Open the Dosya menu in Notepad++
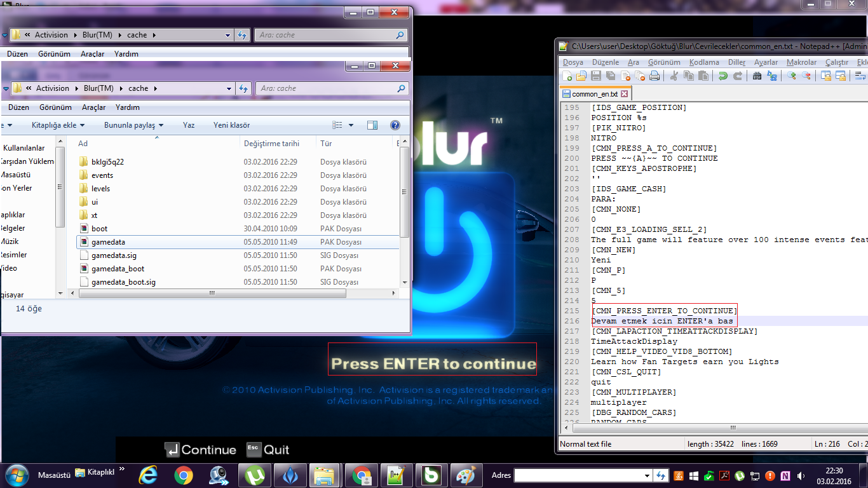This screenshot has width=868, height=488. tap(573, 62)
